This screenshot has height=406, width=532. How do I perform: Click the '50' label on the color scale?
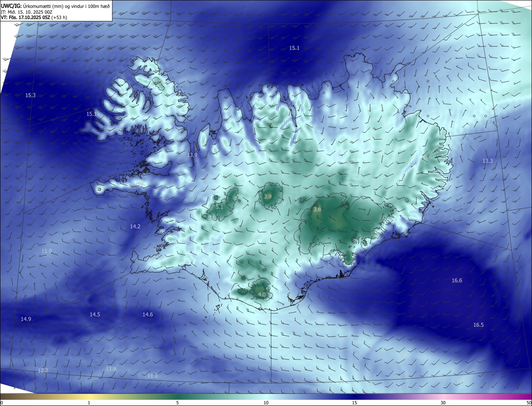coord(529,403)
